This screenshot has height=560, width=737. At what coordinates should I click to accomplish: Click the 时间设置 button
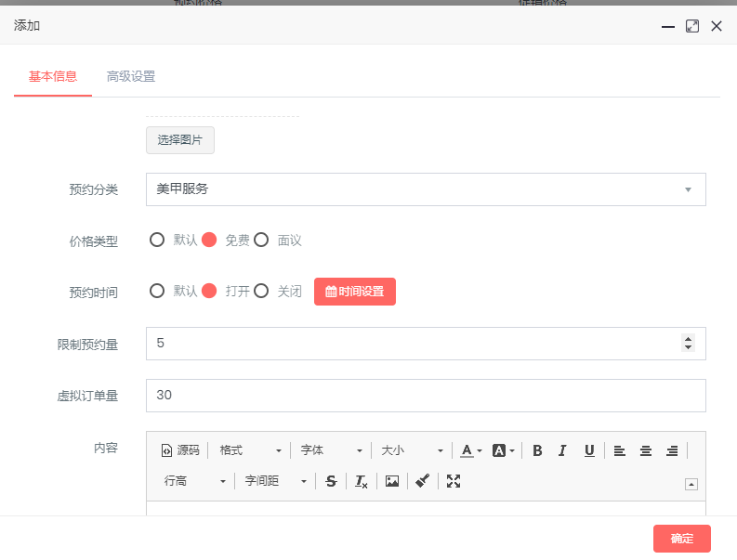pyautogui.click(x=354, y=292)
